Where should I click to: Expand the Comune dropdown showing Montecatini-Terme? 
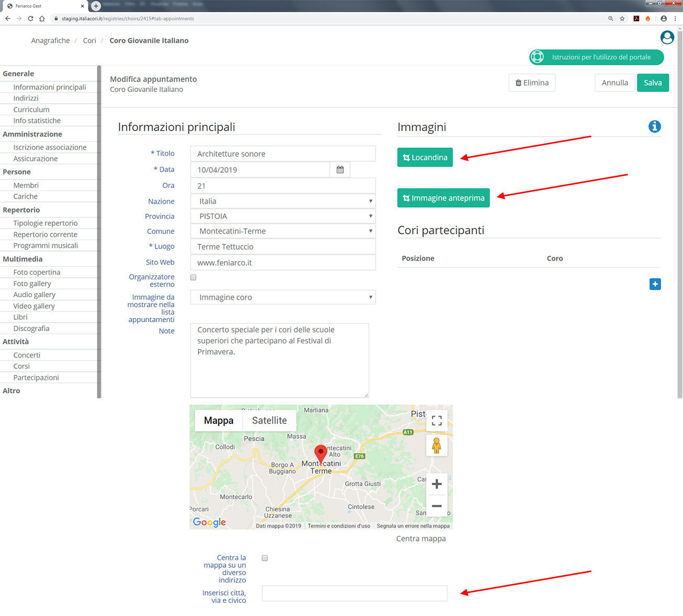click(x=283, y=231)
